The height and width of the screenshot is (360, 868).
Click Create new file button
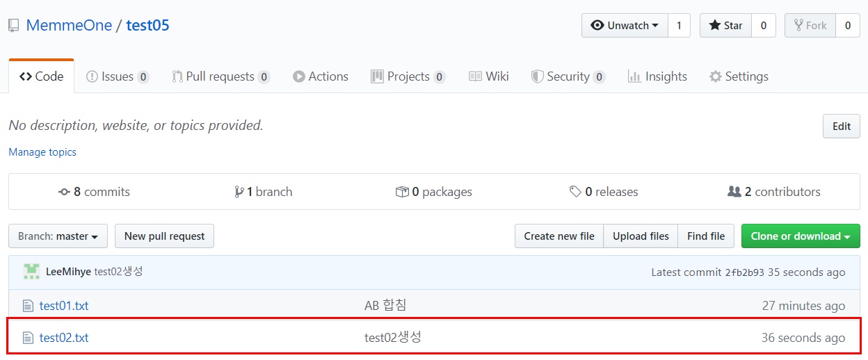point(559,236)
